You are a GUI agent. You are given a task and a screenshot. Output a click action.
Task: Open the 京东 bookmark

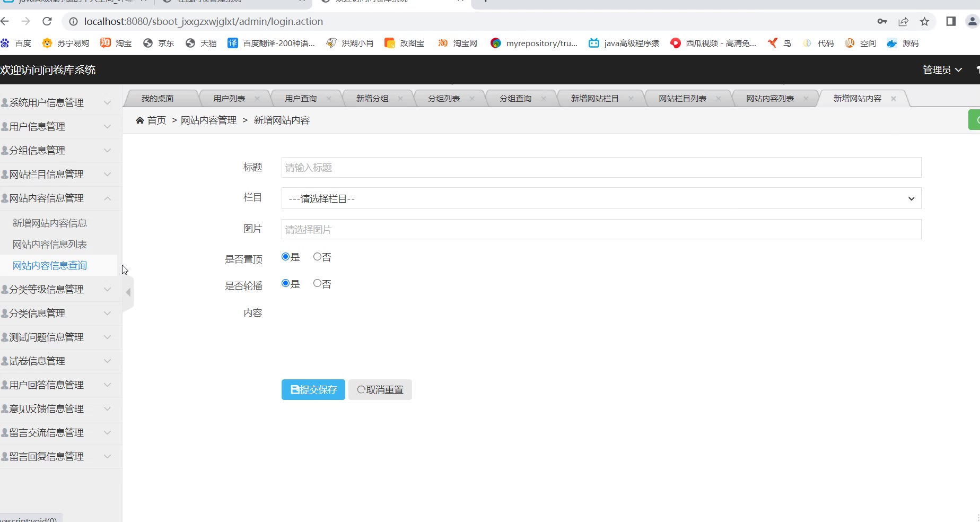point(159,43)
